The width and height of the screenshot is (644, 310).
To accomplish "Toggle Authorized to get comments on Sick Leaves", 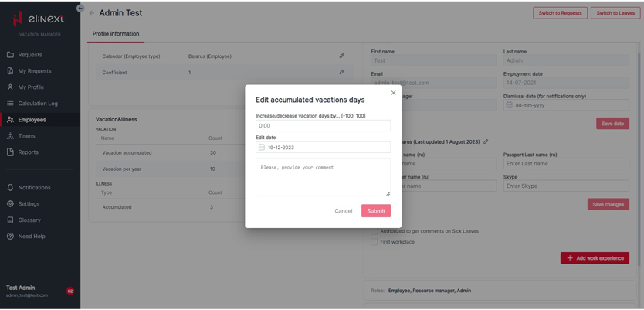I will tap(375, 231).
